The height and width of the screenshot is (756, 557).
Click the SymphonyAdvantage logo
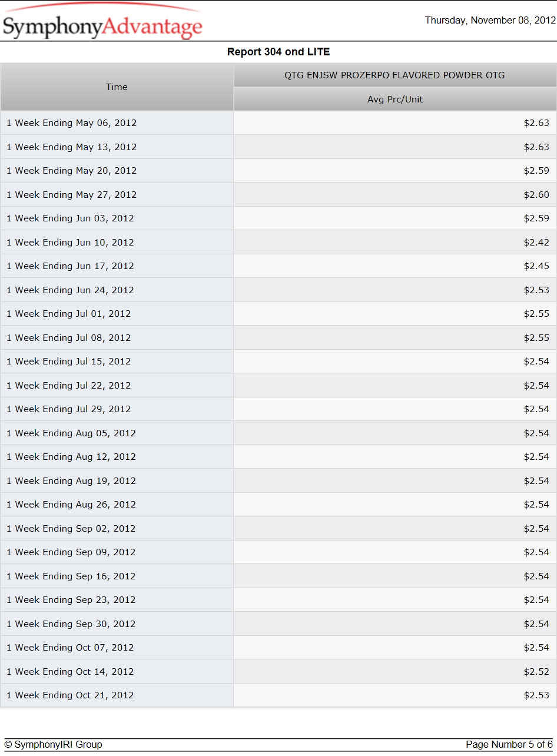102,22
